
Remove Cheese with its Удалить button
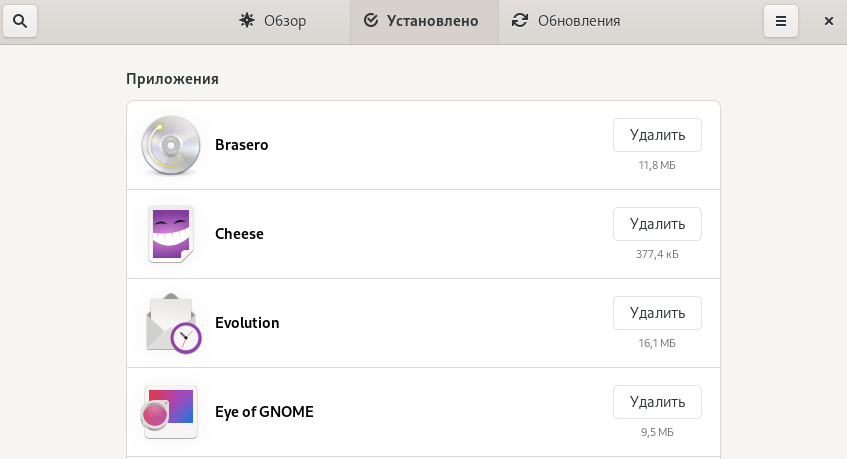coord(657,224)
